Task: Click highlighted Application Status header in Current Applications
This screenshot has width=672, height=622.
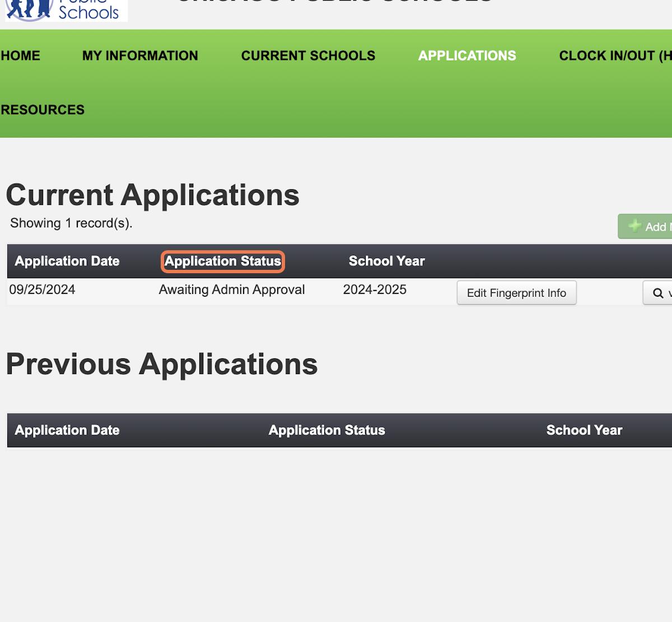Action: pos(223,261)
